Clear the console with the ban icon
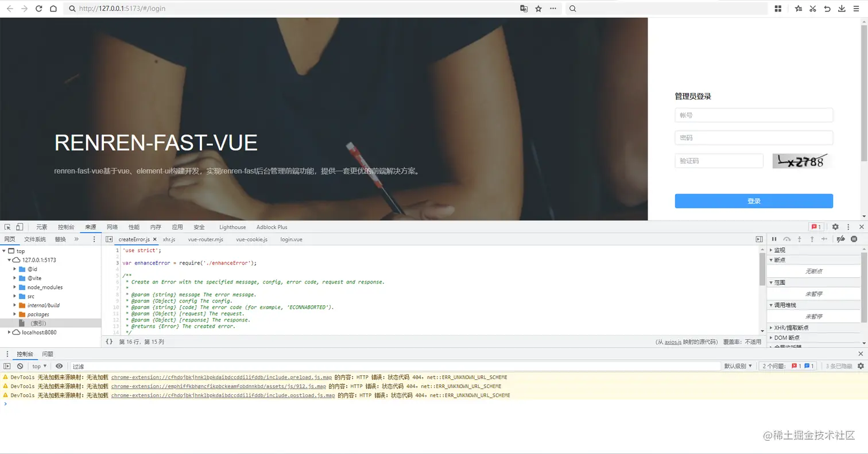The image size is (868, 454). [20, 366]
